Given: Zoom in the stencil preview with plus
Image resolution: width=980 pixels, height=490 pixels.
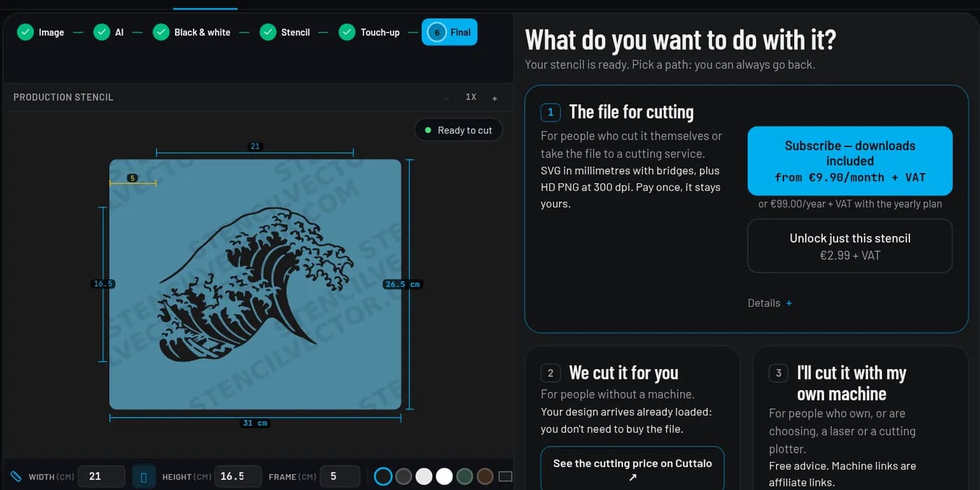Looking at the screenshot, I should point(495,98).
